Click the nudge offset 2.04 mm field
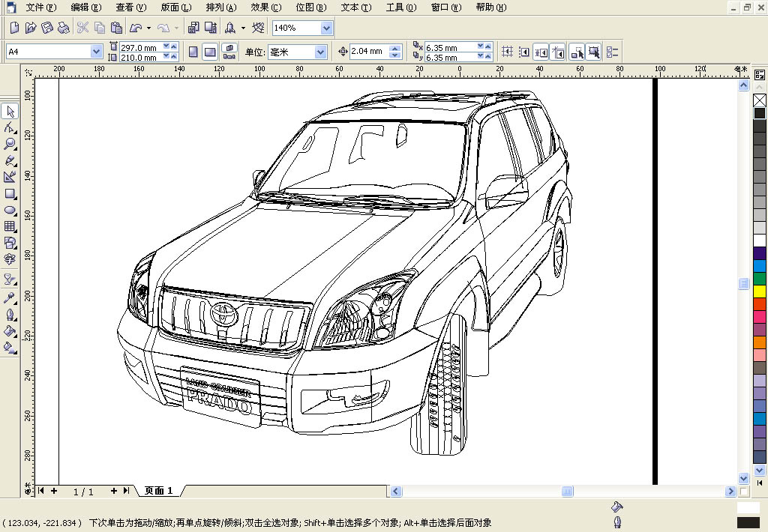 (367, 52)
